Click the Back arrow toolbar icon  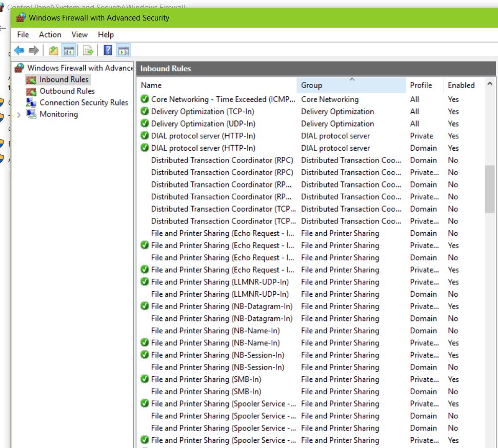[19, 50]
